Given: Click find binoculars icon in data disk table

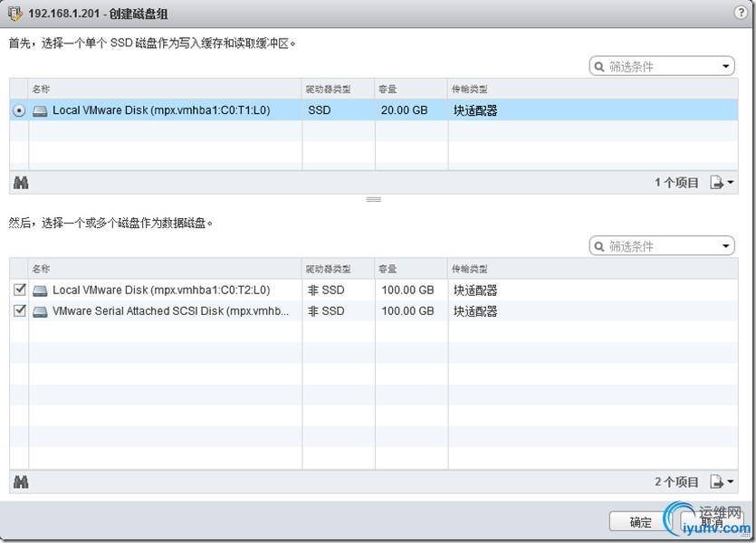Looking at the screenshot, I should pos(21,481).
